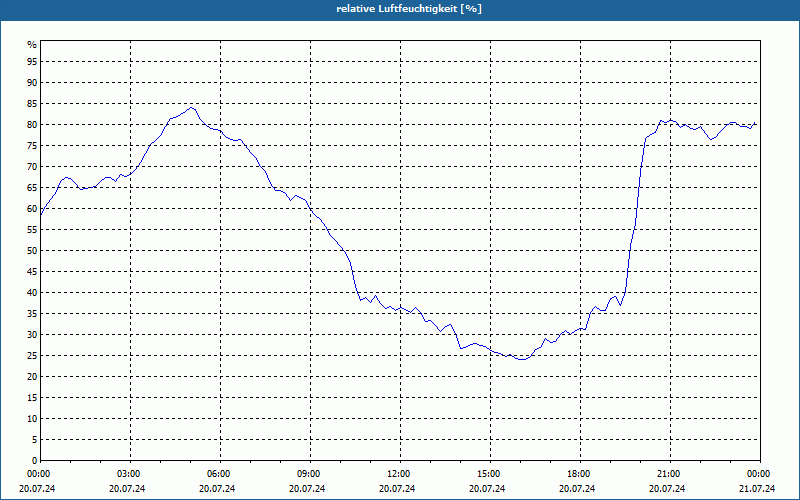
Task: Click the y-axis value "55"
Action: [x=32, y=230]
